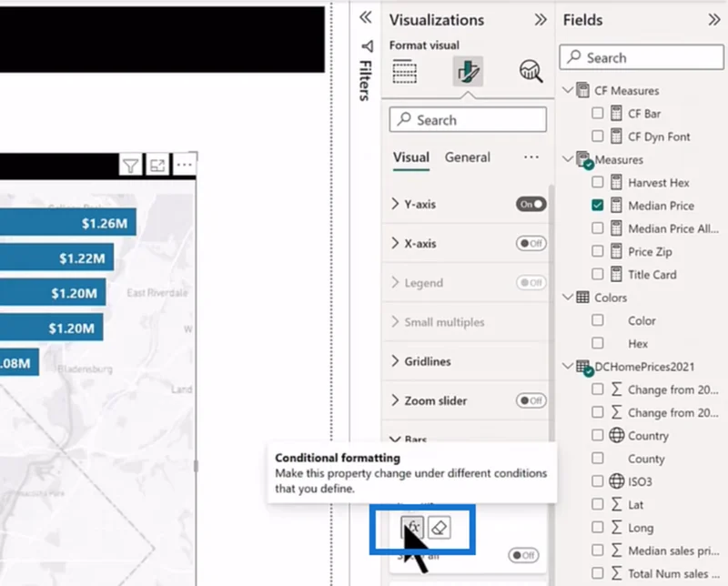The image size is (728, 586).
Task: Collapse the Visualizations pane double chevron
Action: coord(540,20)
